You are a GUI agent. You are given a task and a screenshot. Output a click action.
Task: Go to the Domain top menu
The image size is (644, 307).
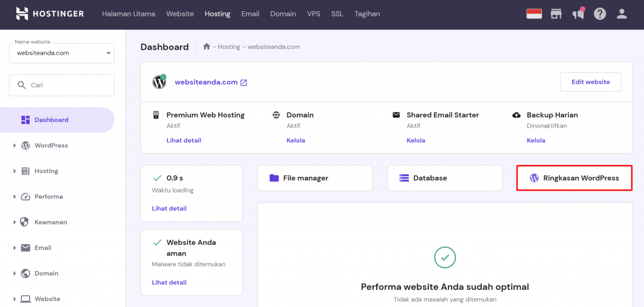click(283, 13)
